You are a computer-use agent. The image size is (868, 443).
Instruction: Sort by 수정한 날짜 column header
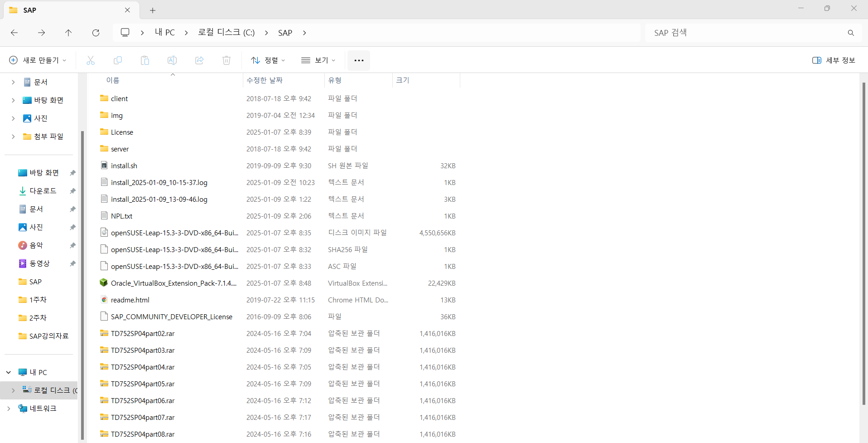[x=265, y=80]
